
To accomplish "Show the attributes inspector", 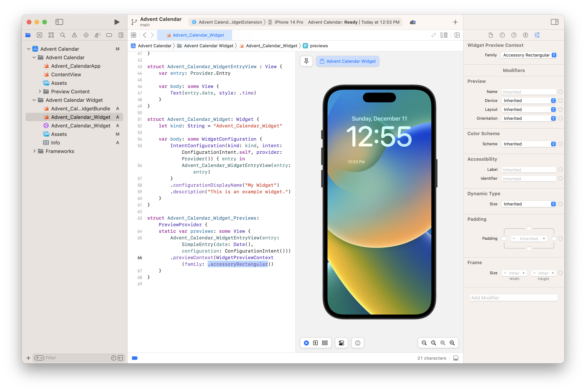I will [x=537, y=35].
